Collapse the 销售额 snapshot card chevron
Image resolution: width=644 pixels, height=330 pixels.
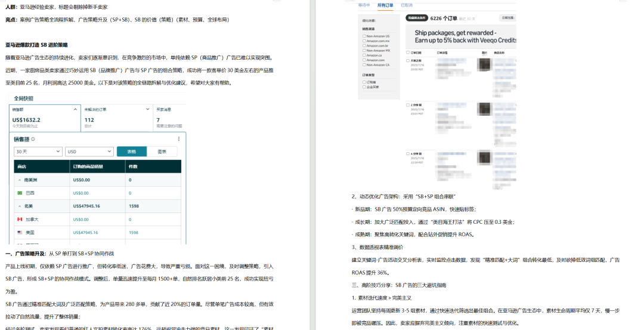point(75,109)
